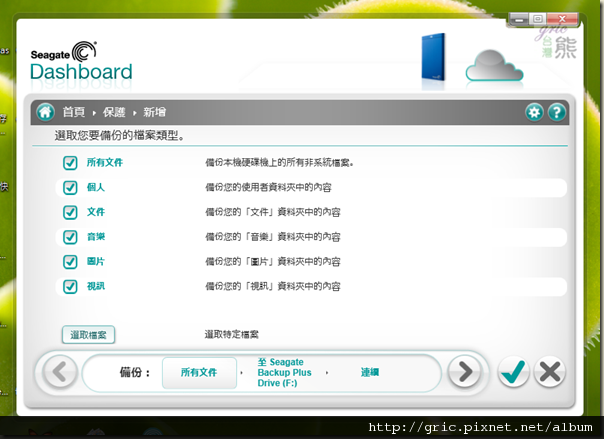604x439 pixels.
Task: Advance with the right arrow button
Action: [465, 372]
